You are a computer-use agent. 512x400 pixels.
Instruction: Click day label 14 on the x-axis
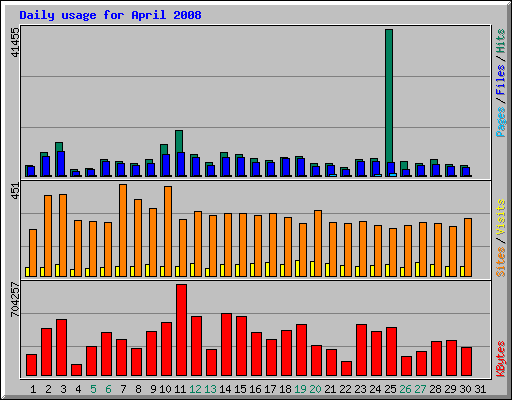click(225, 389)
